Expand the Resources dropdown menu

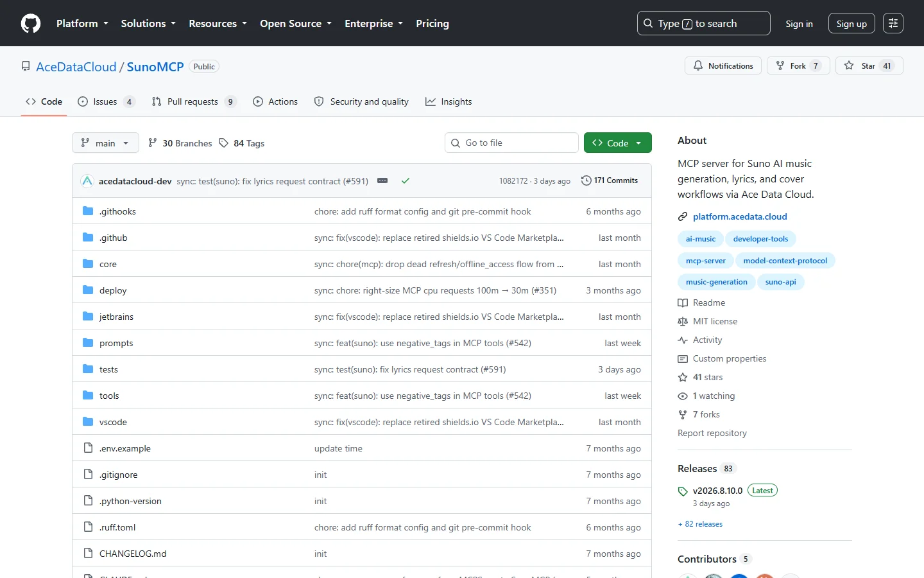point(218,24)
